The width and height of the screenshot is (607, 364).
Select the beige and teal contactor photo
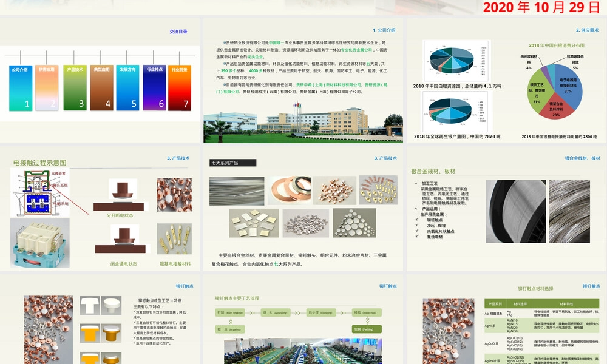click(x=40, y=243)
